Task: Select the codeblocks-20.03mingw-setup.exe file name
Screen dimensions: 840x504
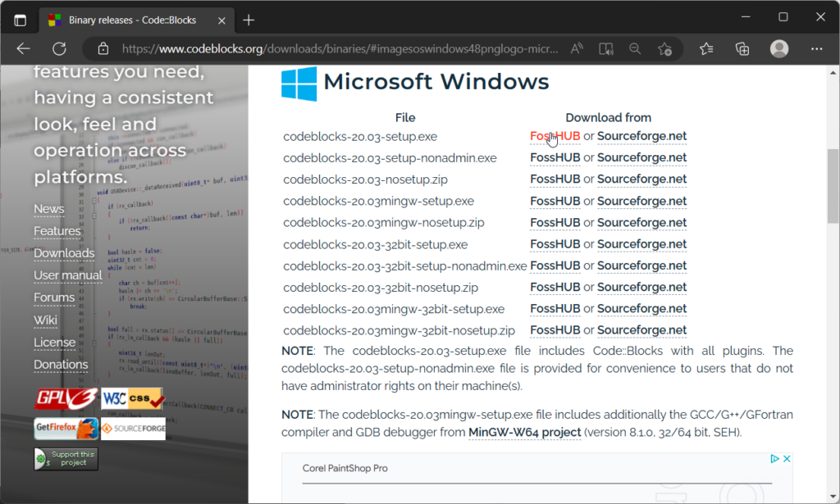Action: click(x=378, y=201)
